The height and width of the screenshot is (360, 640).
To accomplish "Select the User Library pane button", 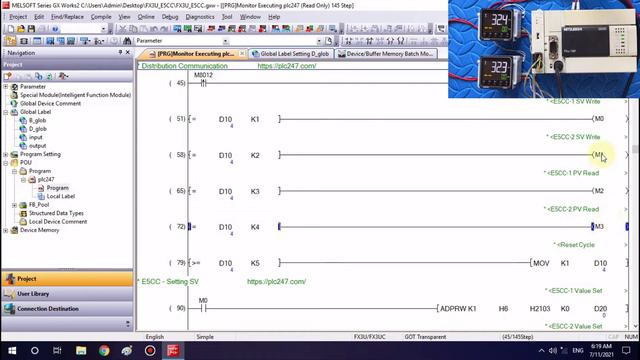I will pos(67,294).
